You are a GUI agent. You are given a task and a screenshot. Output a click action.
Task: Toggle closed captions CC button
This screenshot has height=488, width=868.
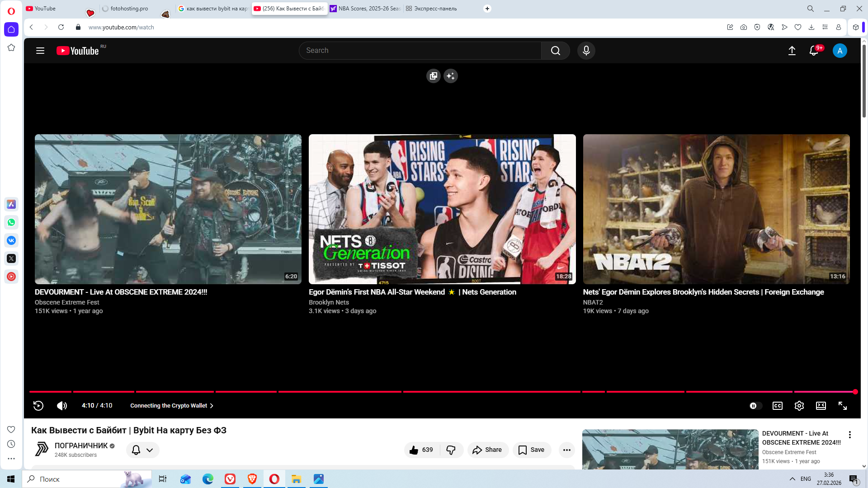click(x=777, y=406)
